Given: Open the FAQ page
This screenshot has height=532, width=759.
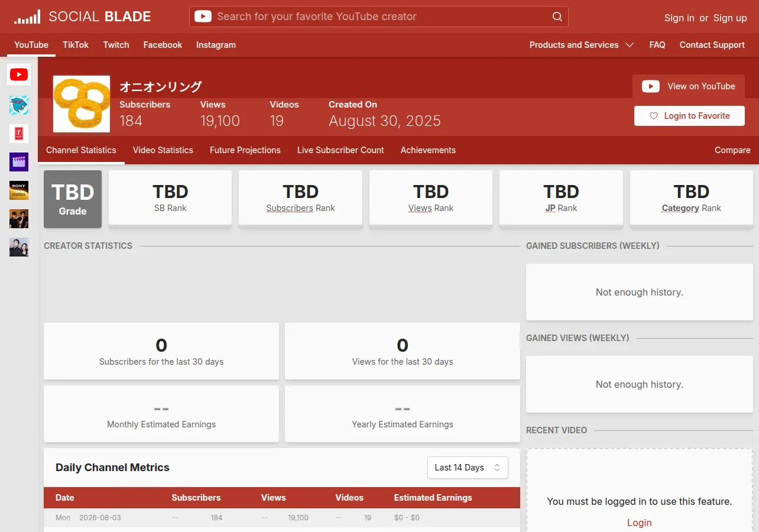Looking at the screenshot, I should tap(657, 45).
